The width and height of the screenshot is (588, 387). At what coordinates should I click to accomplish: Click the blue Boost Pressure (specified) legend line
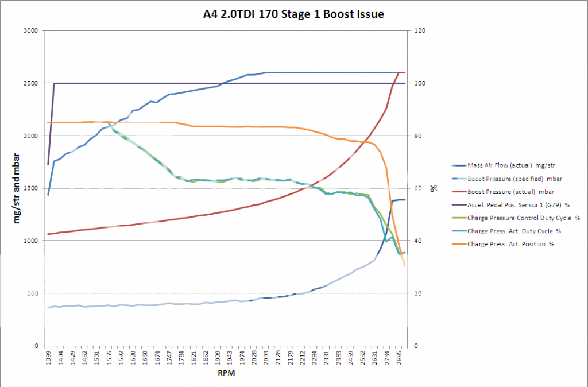pyautogui.click(x=459, y=179)
